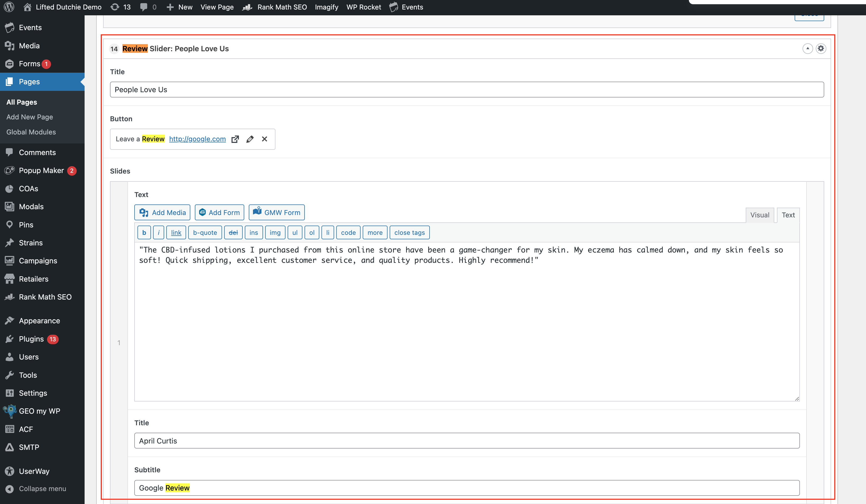Click the GMW Form button
866x504 pixels.
click(276, 213)
